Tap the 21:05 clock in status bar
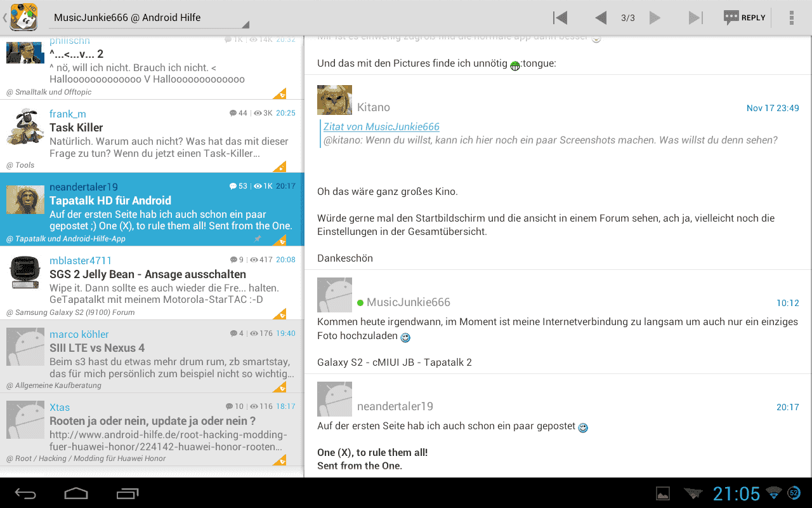The image size is (812, 508). point(737,493)
